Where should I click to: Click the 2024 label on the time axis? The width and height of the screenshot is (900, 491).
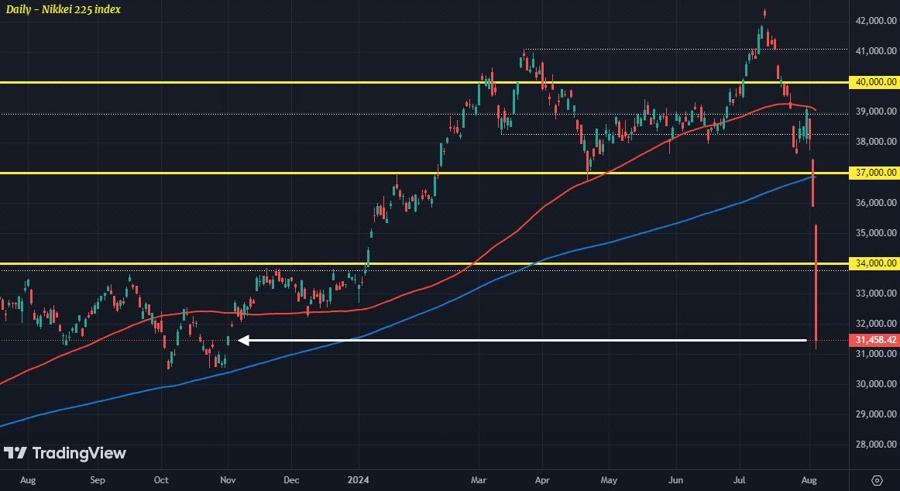[359, 480]
